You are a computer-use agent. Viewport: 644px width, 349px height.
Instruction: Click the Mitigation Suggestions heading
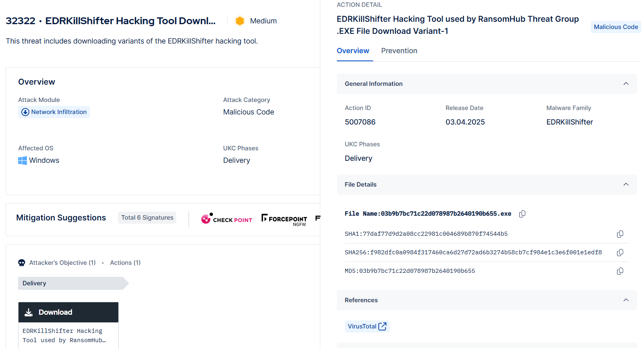click(x=61, y=218)
